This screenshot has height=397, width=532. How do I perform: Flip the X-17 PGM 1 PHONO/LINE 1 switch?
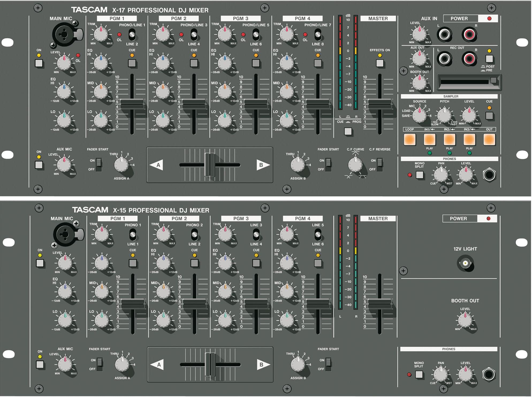(132, 35)
